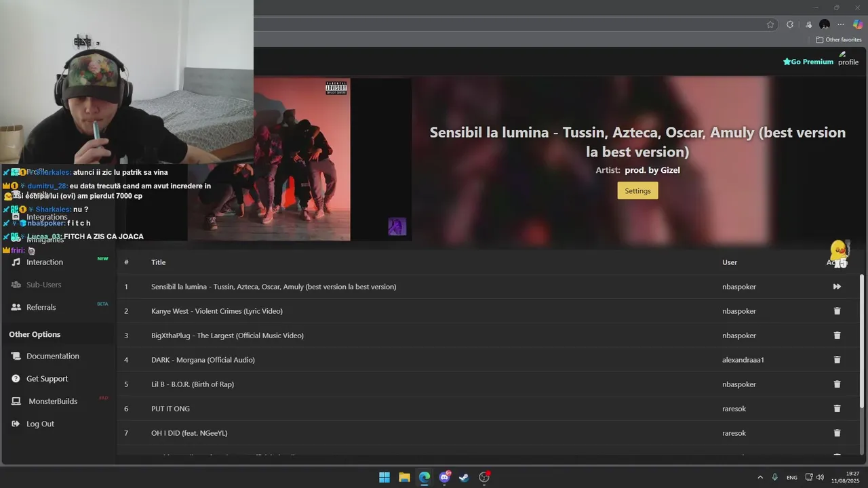The height and width of the screenshot is (488, 868).
Task: Open Discord from the taskbar
Action: click(444, 477)
